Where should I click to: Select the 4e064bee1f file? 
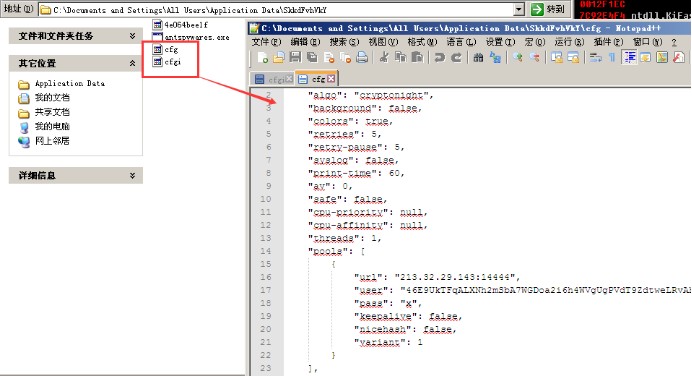pyautogui.click(x=180, y=25)
